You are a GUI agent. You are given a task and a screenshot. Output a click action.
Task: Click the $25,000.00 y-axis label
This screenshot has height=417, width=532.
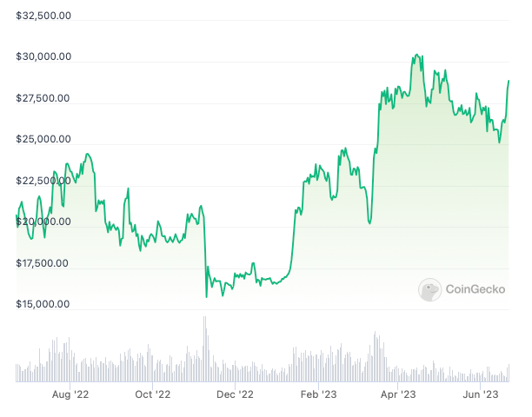(43, 139)
